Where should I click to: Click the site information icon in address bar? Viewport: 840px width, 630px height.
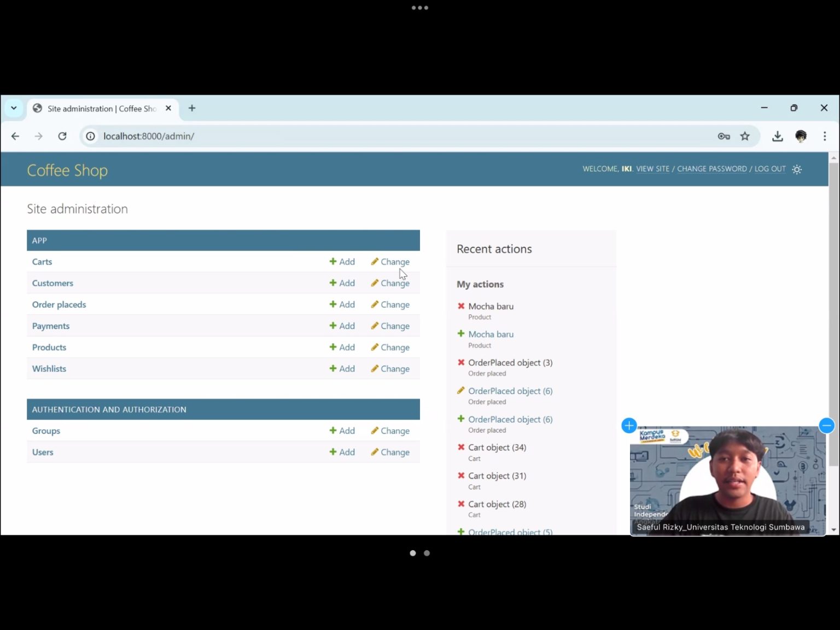(x=90, y=136)
